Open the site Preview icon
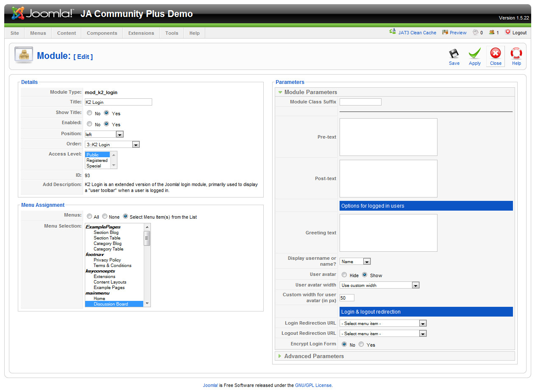Viewport: 535px width, 392px height. (x=445, y=33)
